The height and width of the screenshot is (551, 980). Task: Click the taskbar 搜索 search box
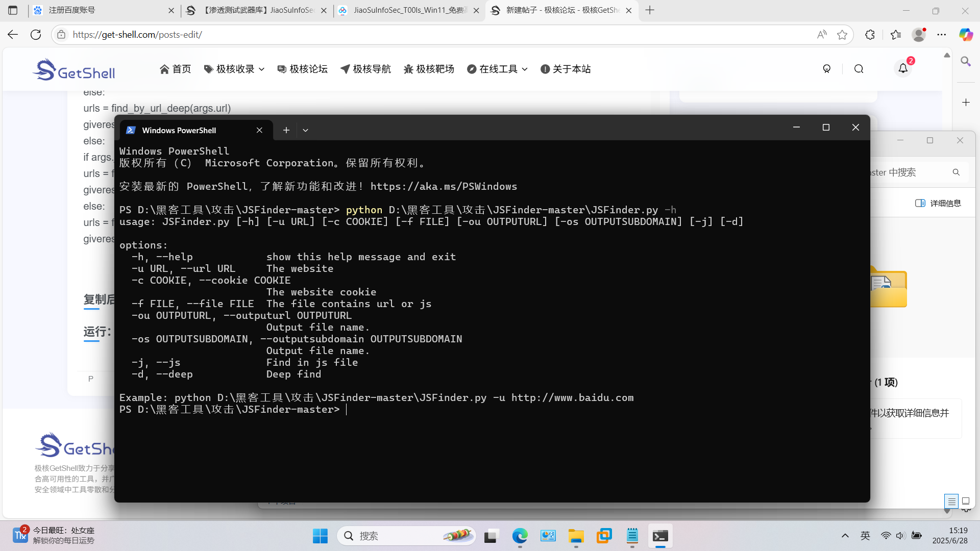pyautogui.click(x=406, y=536)
